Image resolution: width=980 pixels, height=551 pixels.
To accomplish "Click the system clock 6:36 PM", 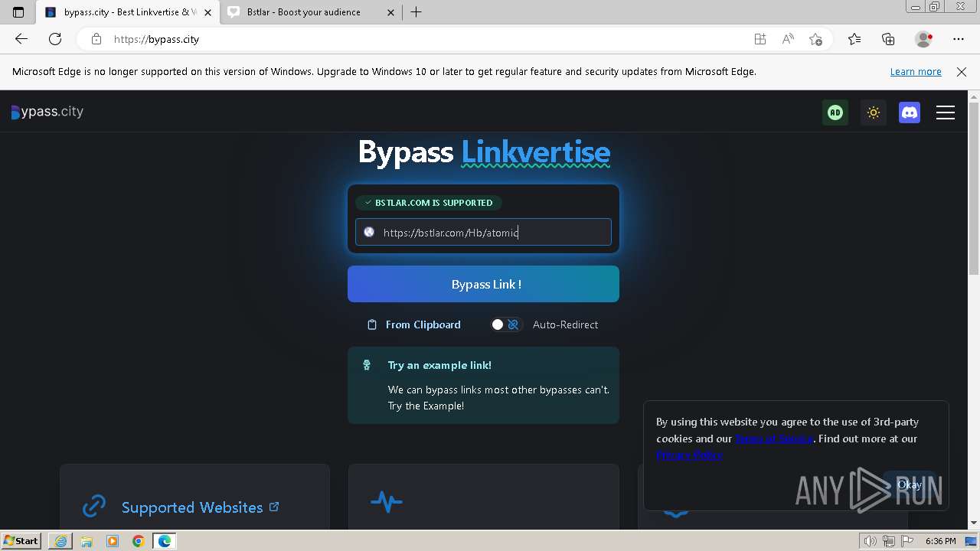I will tap(940, 541).
